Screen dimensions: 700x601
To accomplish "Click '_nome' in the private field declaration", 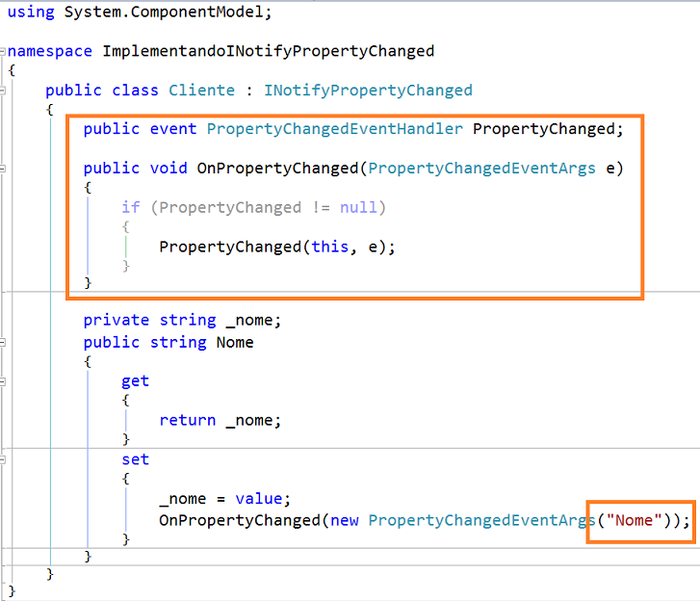I will point(249,321).
